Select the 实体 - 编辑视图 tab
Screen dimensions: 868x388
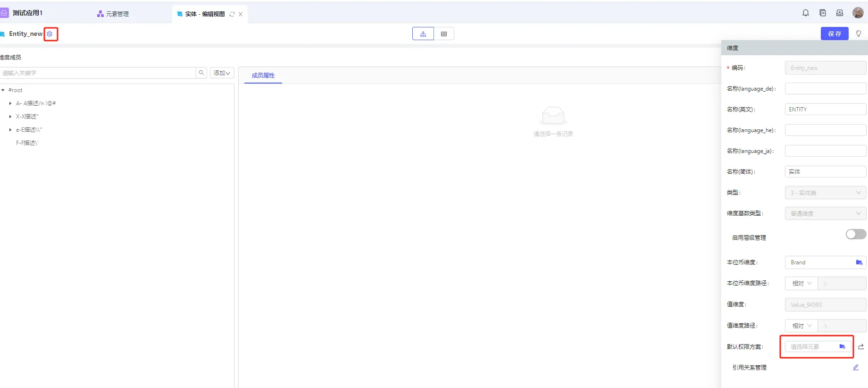click(x=205, y=14)
